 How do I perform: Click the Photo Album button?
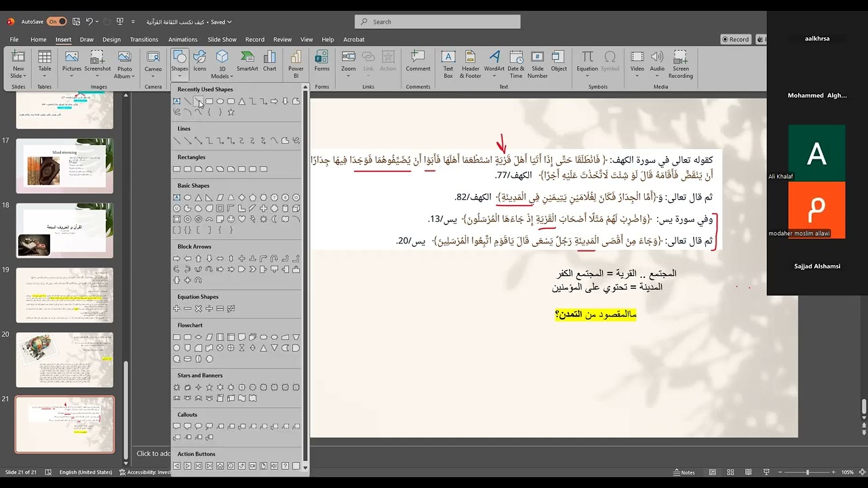coord(125,64)
